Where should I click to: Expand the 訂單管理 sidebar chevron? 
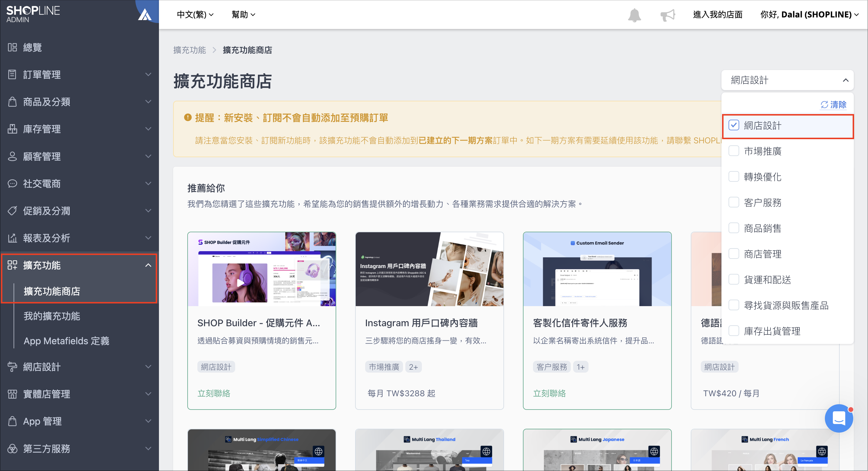click(x=148, y=74)
